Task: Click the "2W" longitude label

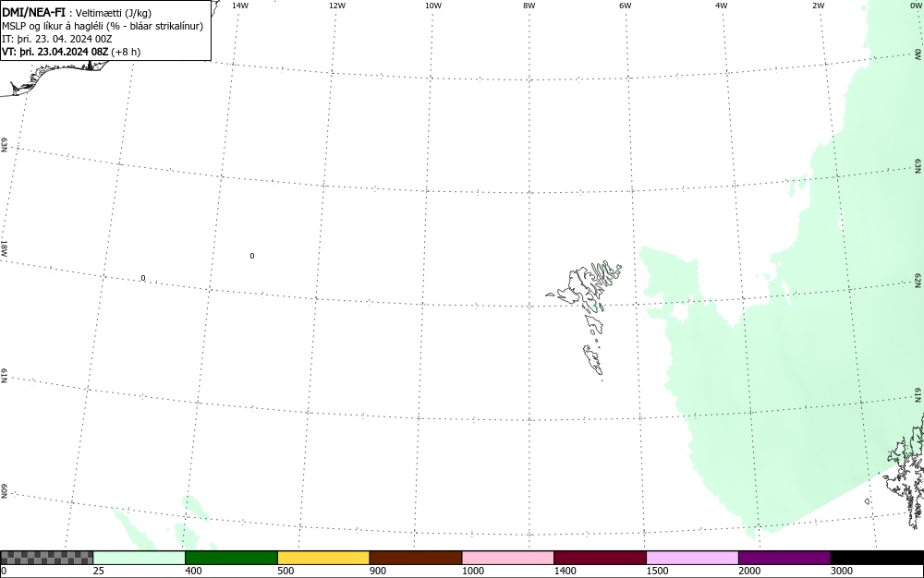Action: point(818,6)
